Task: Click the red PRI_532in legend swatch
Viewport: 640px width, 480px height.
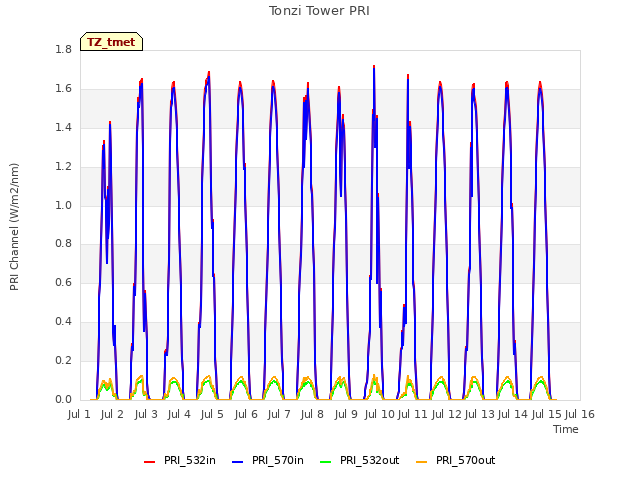Action: (149, 462)
